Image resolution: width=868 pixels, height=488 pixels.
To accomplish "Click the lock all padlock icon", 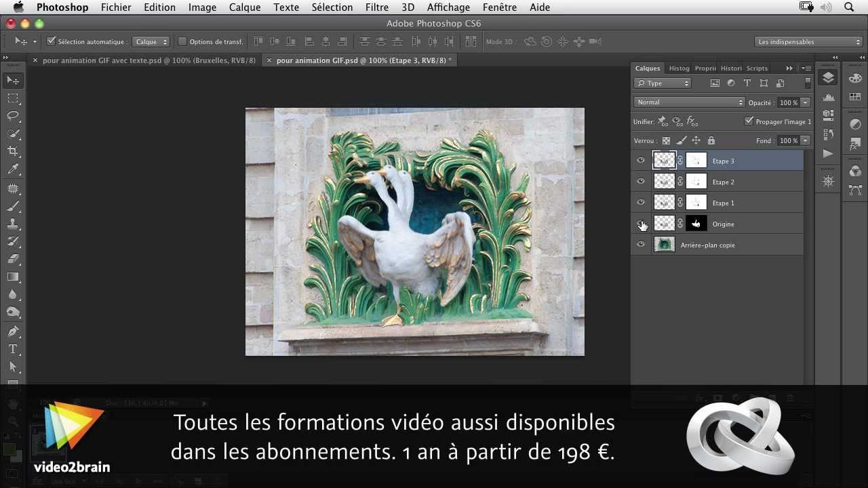I will click(x=711, y=140).
